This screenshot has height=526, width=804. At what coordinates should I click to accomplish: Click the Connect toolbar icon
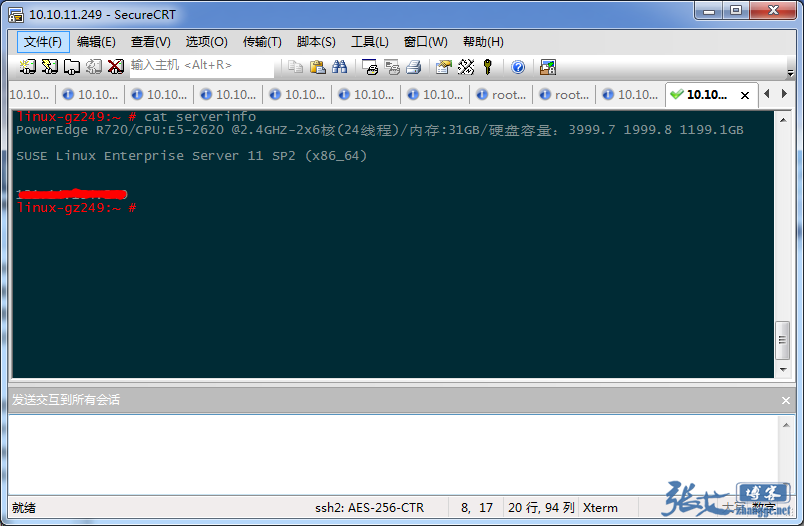(x=27, y=67)
